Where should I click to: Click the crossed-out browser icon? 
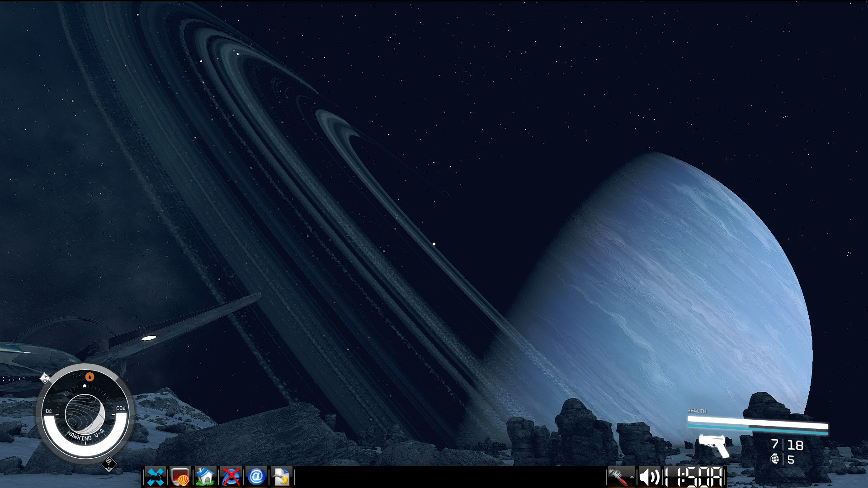coord(231,477)
